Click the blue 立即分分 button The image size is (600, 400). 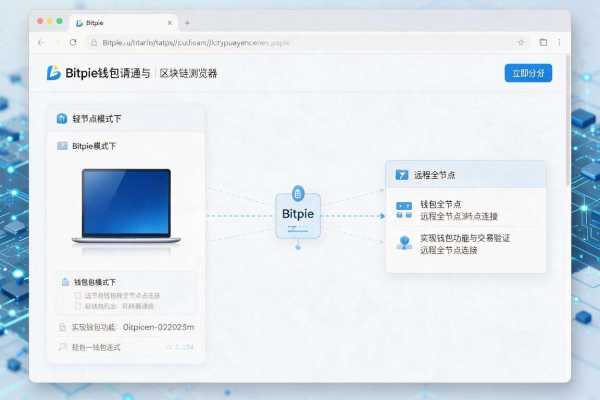[528, 73]
